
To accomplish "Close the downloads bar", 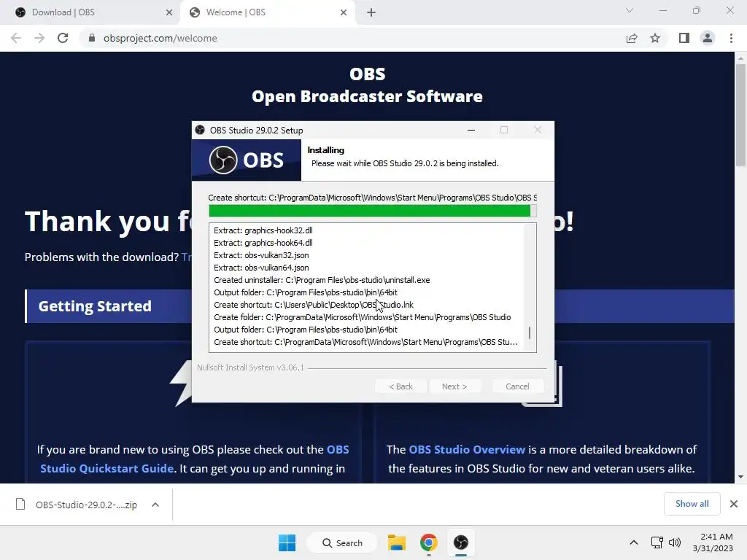I will coord(734,504).
